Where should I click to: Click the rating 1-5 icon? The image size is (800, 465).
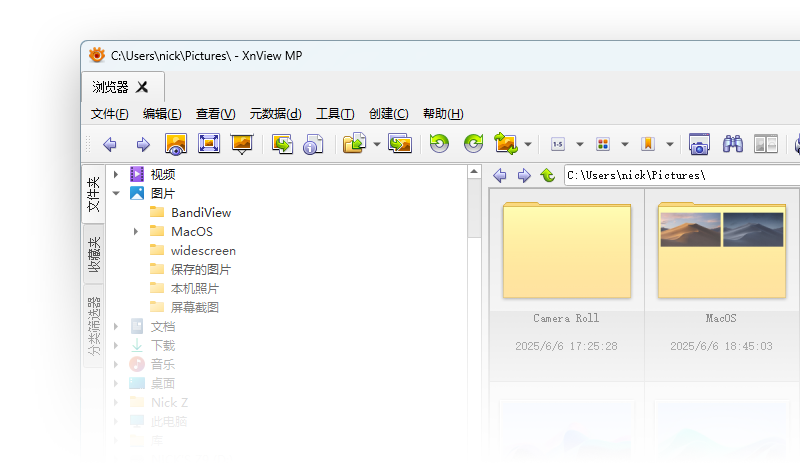[x=558, y=144]
